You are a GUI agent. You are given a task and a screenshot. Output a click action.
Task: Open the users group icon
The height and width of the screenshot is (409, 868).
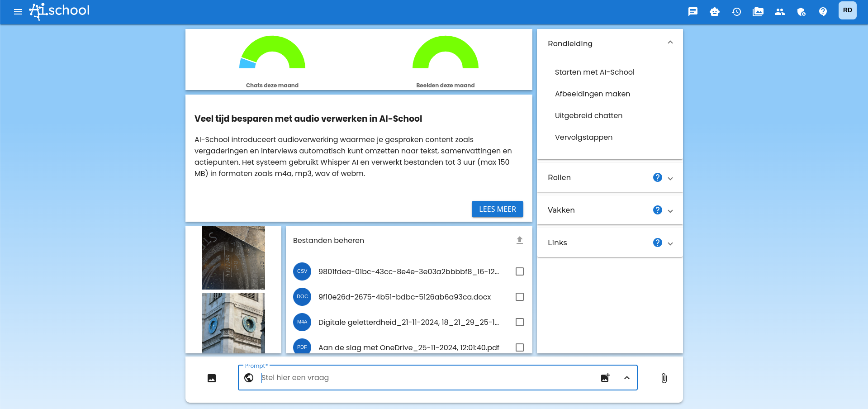click(780, 12)
